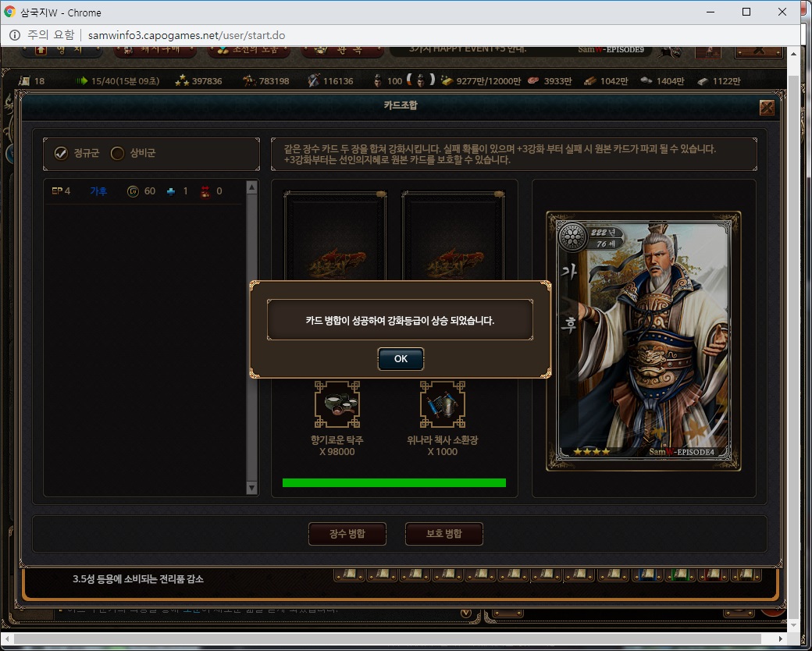The width and height of the screenshot is (812, 651).
Task: Click the iron ingot icon beside 1122만
Action: (702, 81)
